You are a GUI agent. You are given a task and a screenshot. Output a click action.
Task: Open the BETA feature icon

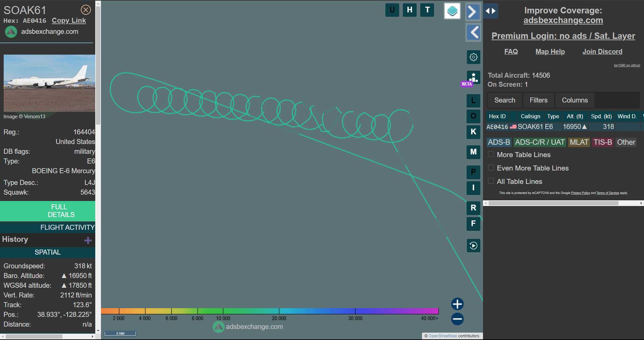(473, 77)
